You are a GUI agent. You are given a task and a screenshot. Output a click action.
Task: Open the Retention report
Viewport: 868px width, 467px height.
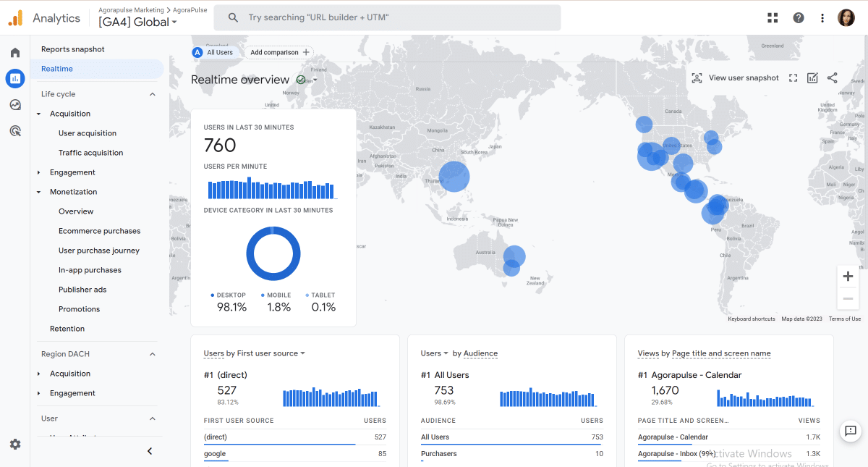click(67, 329)
